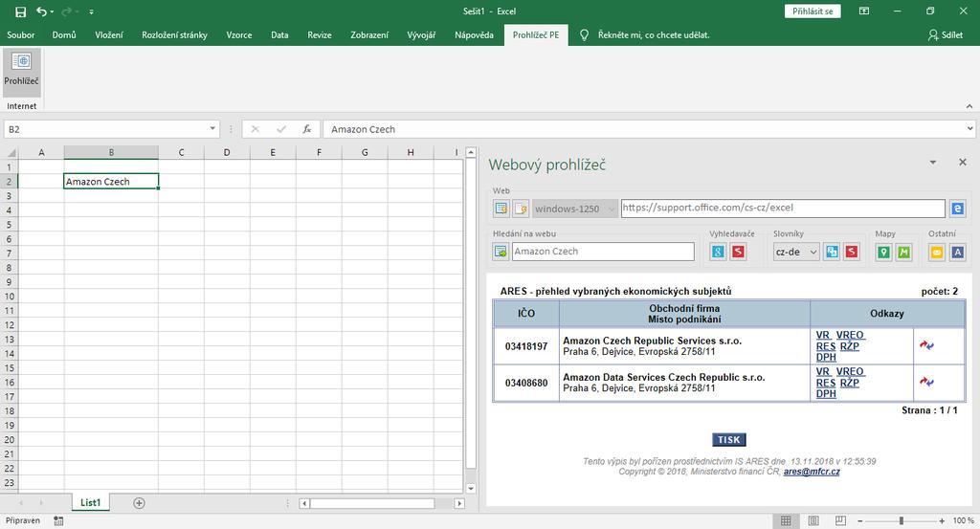Cancel the formula bar entry with X icon
This screenshot has width=980, height=529.
[x=255, y=129]
